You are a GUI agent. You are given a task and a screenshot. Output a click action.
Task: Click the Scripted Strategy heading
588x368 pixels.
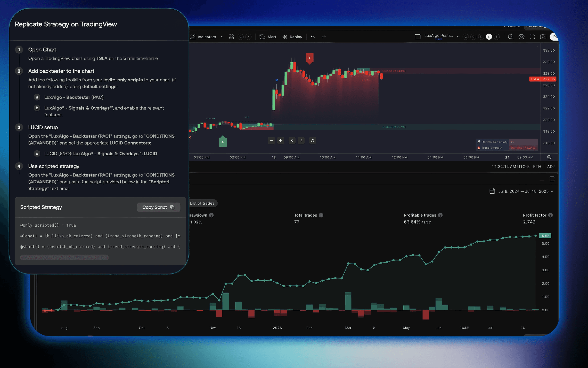[x=41, y=207]
